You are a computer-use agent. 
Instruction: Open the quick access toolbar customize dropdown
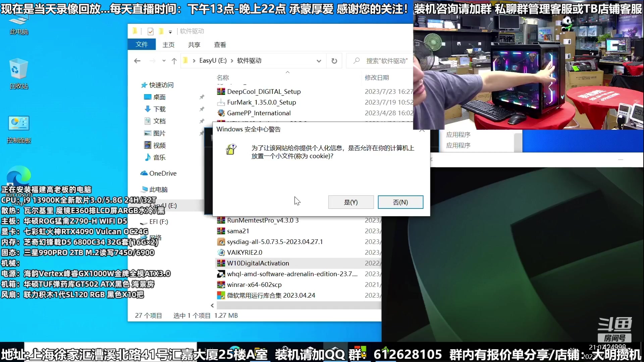pyautogui.click(x=171, y=32)
